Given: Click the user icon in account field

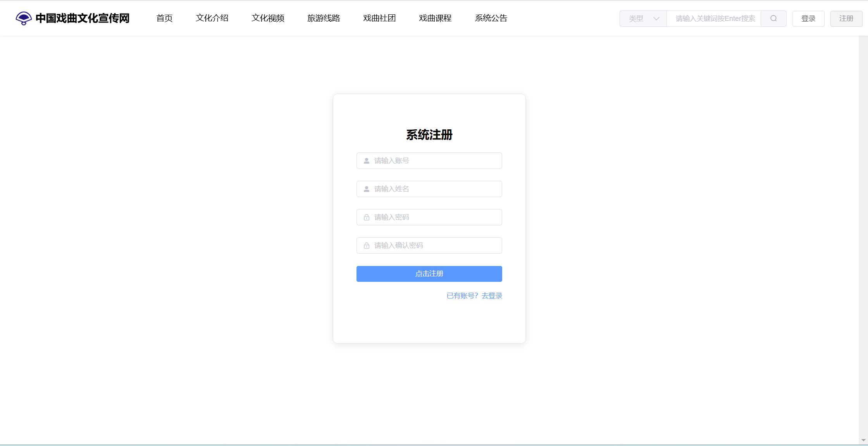Looking at the screenshot, I should click(x=367, y=161).
